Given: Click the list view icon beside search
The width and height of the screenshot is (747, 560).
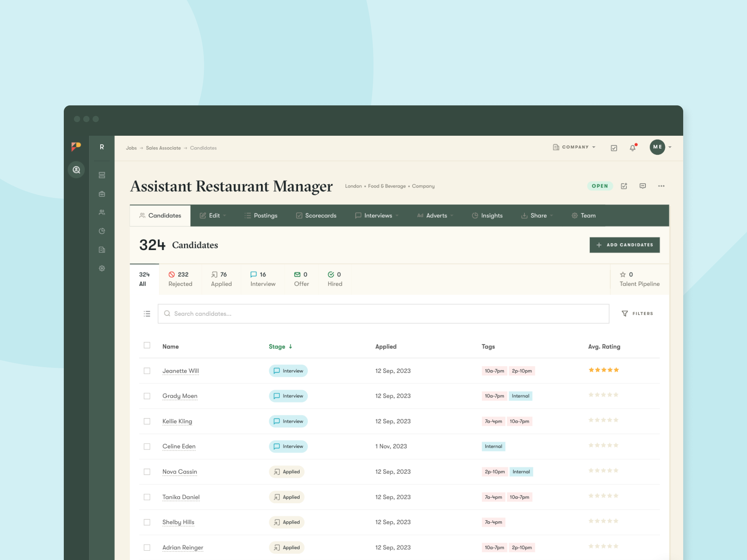Looking at the screenshot, I should (147, 313).
